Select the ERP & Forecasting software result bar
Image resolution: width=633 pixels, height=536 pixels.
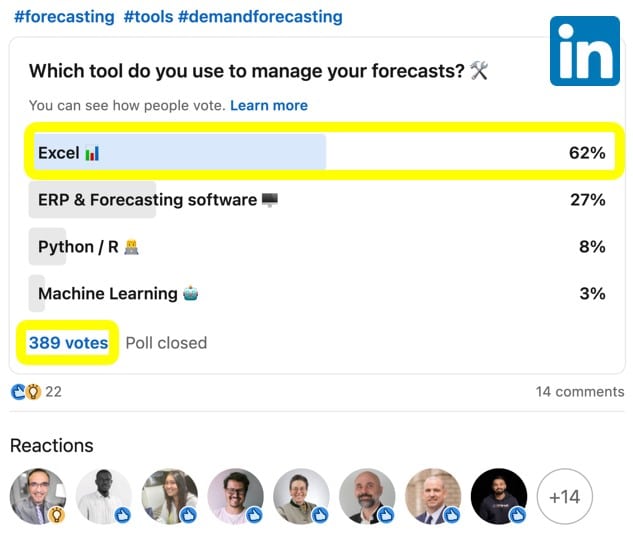tap(322, 200)
